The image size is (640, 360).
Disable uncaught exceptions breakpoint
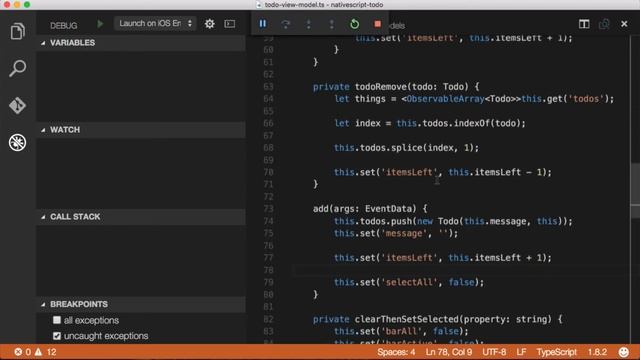click(x=57, y=336)
